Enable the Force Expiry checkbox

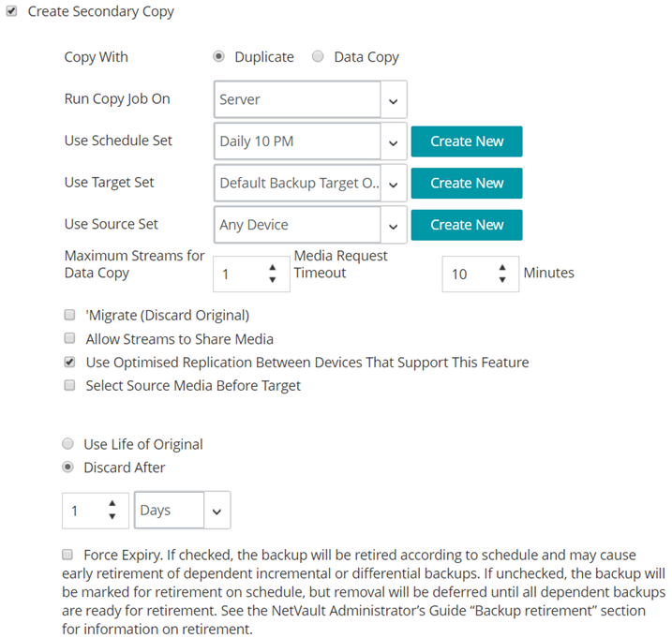click(69, 554)
